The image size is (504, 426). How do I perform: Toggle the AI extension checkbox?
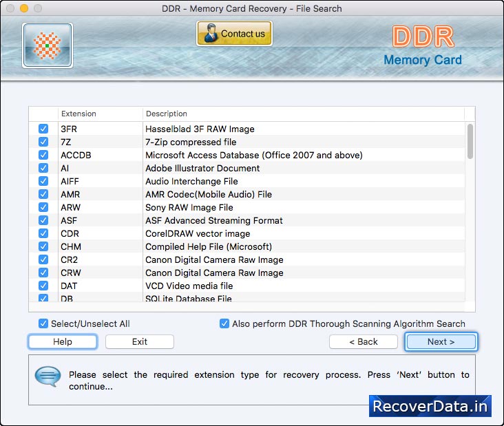43,168
